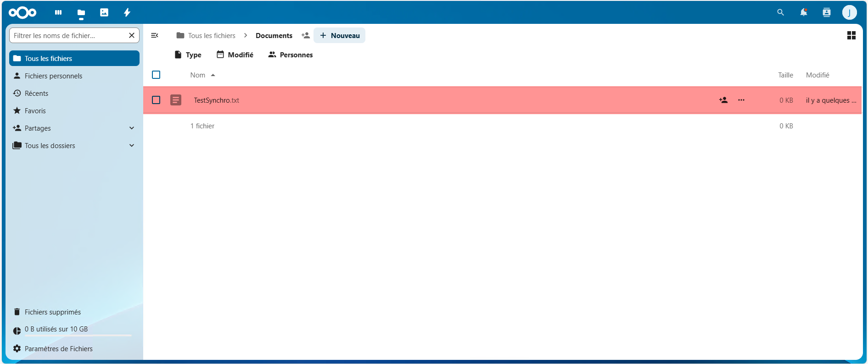Click the search magnifier in header
This screenshot has width=868, height=364.
click(780, 12)
